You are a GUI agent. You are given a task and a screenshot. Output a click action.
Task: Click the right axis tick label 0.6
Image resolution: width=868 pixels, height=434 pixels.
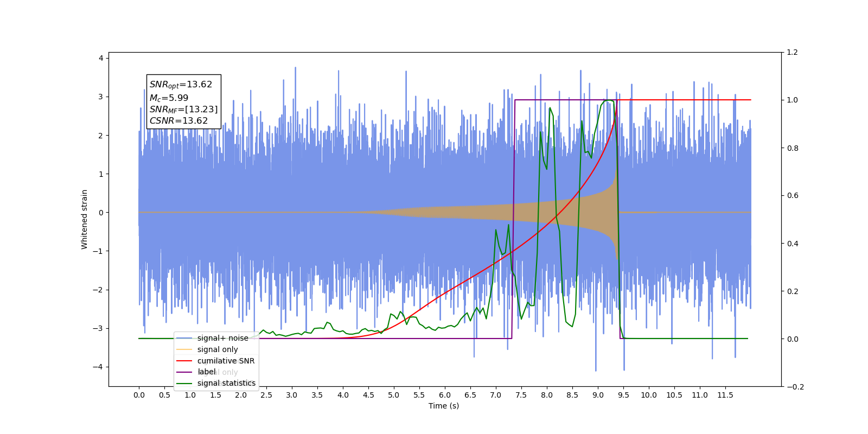[x=793, y=196]
